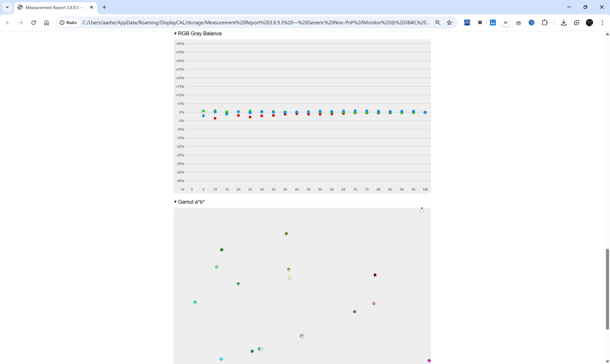Click the file URL address bar

coord(255,23)
